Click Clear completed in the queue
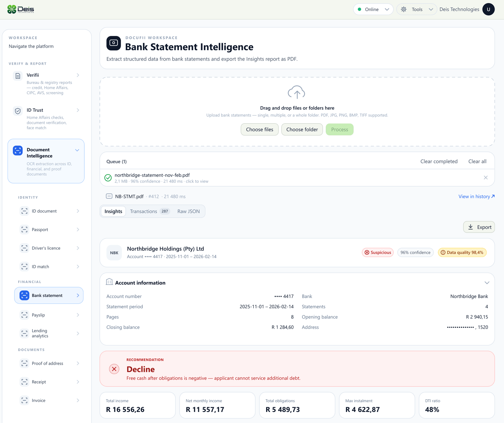 [x=439, y=161]
